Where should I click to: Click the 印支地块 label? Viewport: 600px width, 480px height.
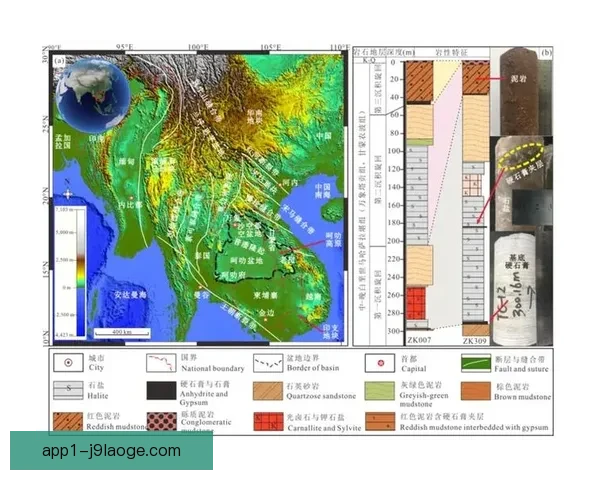coord(331,332)
